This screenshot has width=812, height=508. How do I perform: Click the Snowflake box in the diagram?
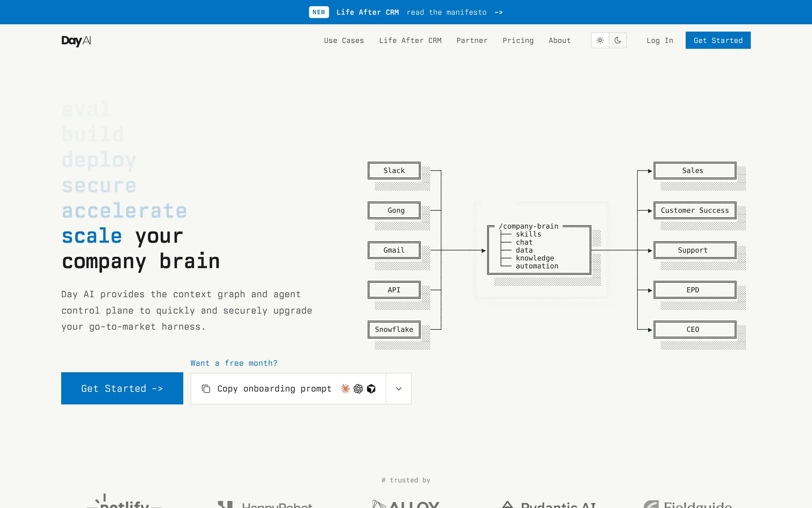tap(394, 330)
